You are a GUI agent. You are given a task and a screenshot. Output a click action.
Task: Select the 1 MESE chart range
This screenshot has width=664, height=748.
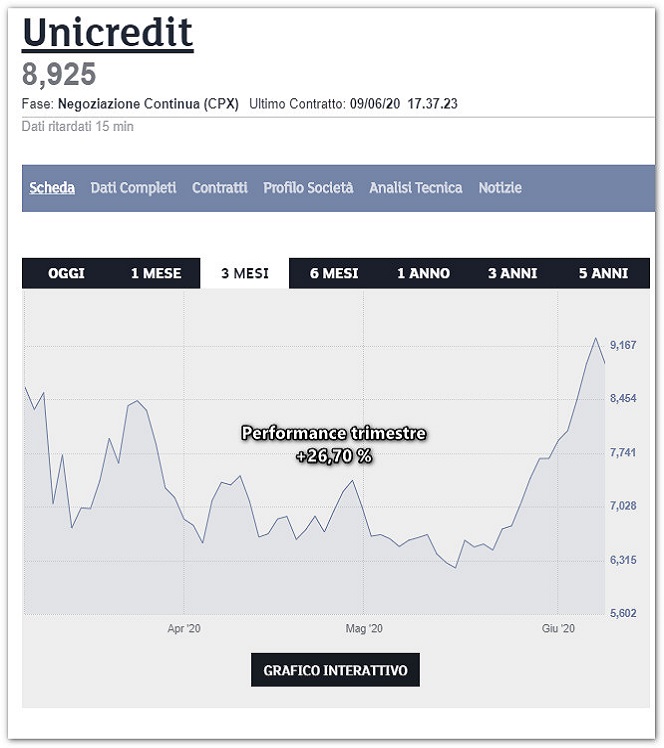(x=156, y=273)
